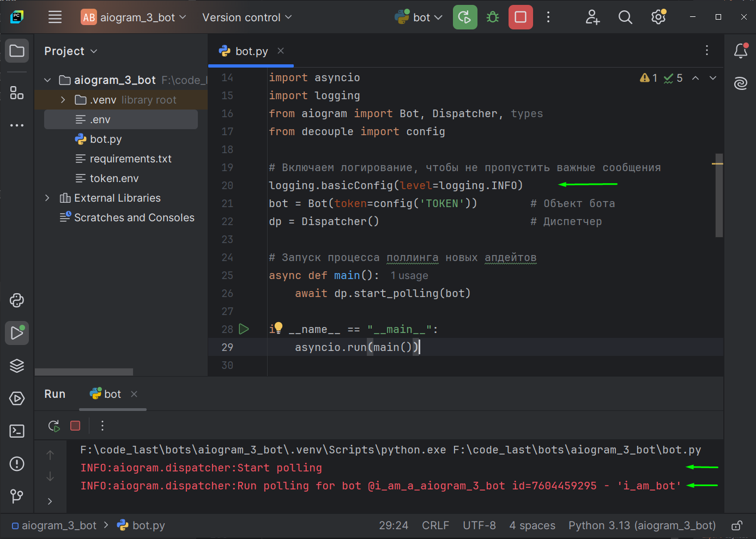Open the main hamburger menu
This screenshot has height=539, width=756.
click(x=55, y=17)
